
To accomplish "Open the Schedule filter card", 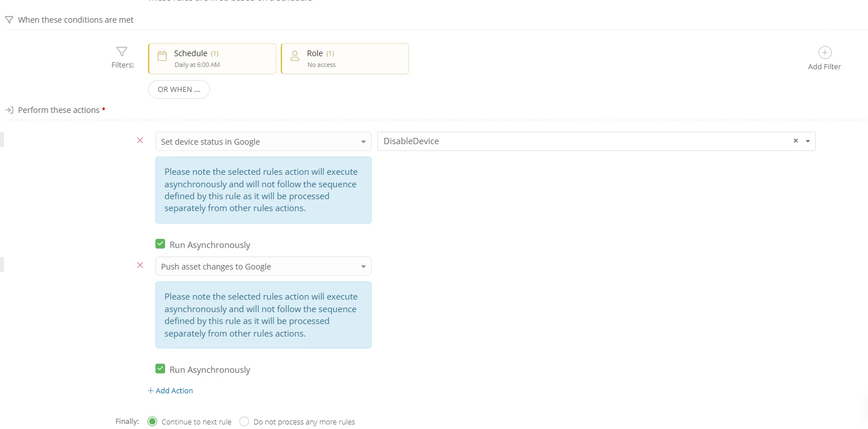I will click(212, 58).
